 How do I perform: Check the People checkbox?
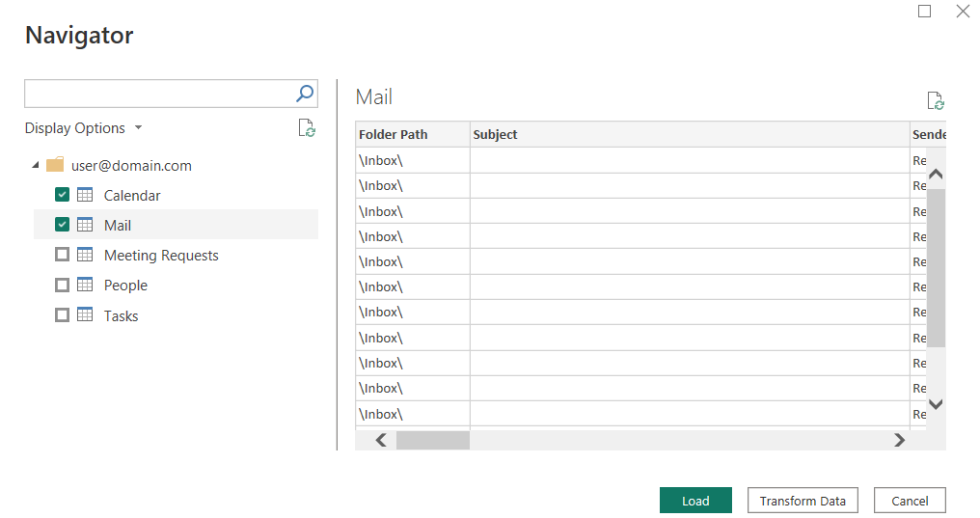pyautogui.click(x=62, y=285)
